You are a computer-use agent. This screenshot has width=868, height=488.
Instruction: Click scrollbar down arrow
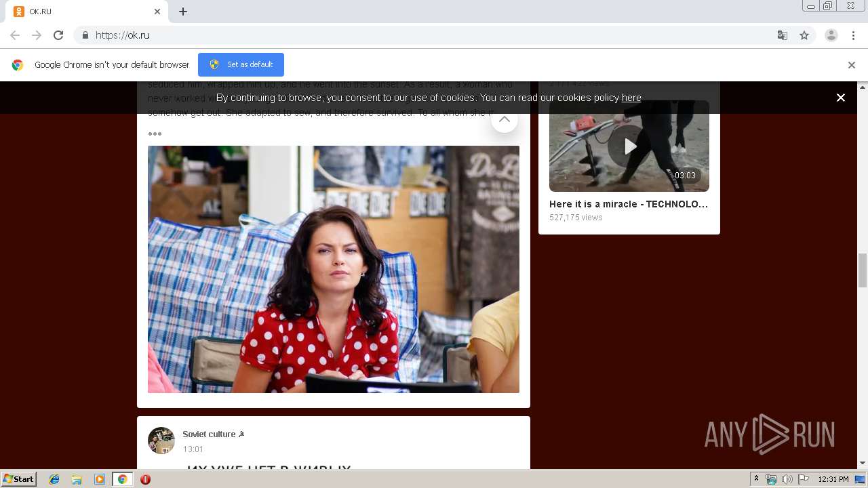click(863, 464)
